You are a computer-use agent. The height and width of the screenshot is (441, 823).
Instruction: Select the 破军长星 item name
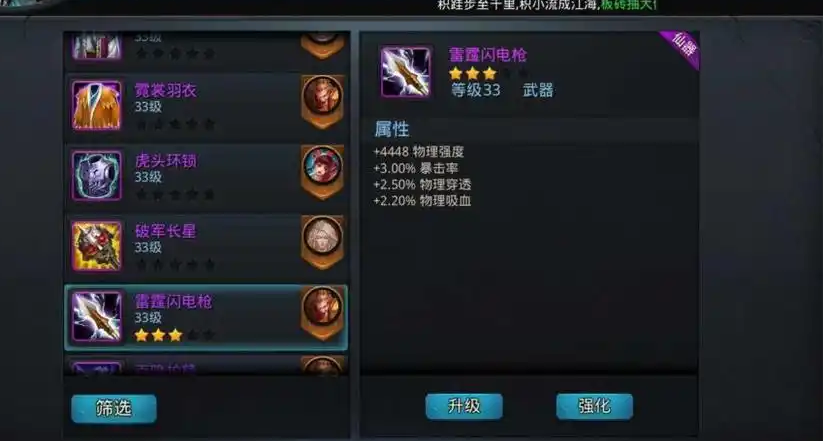(x=166, y=231)
